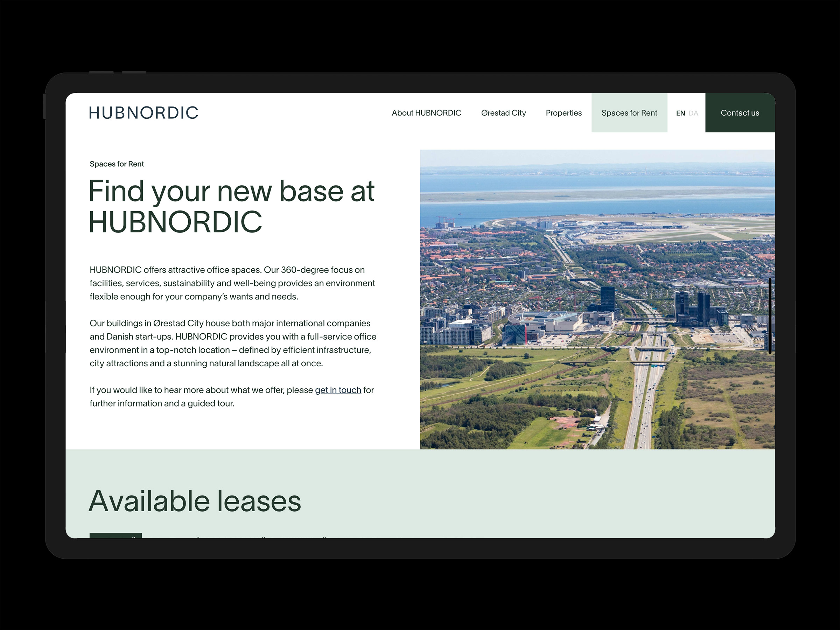
Task: Click the vertical scrollbar on the right edge
Action: click(x=770, y=316)
